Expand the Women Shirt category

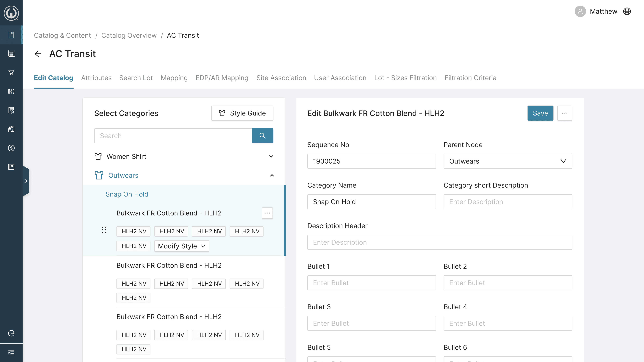click(x=271, y=157)
